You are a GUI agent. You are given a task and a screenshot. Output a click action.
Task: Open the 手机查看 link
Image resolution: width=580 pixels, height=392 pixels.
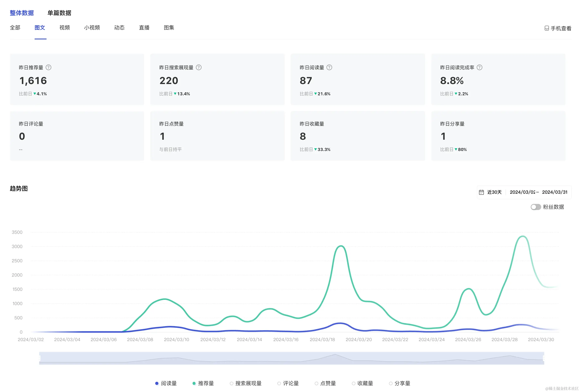tap(561, 28)
